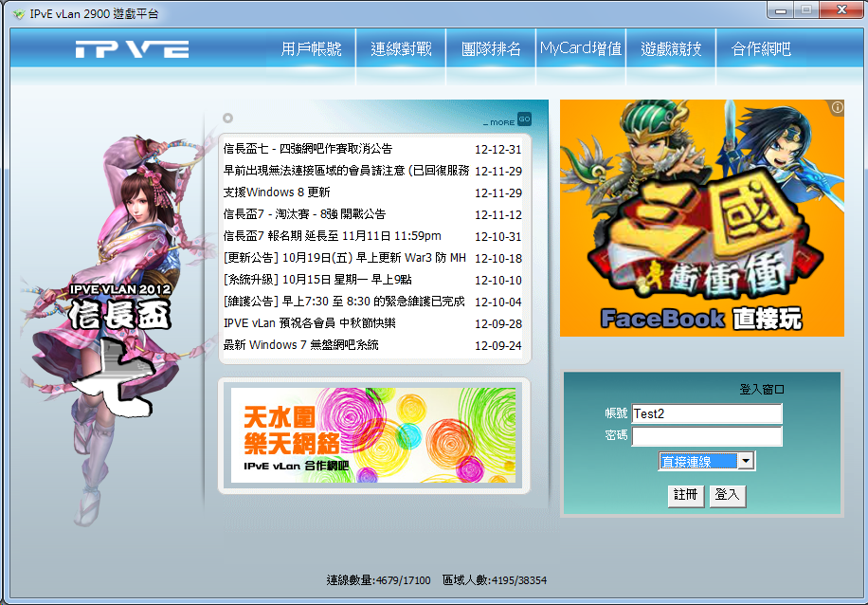Open news [系統升級] 10月15日 星期一 早上9點
Screen dimensions: 868x605
tap(317, 279)
